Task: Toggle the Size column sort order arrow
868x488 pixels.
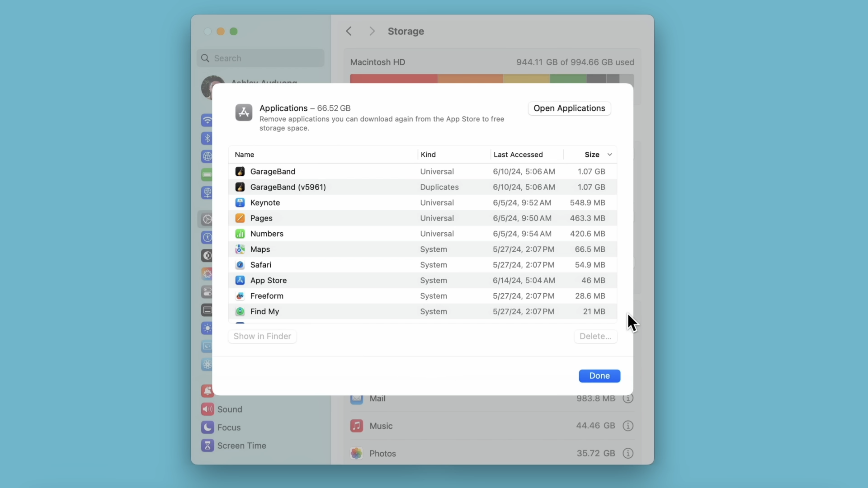Action: [610, 155]
